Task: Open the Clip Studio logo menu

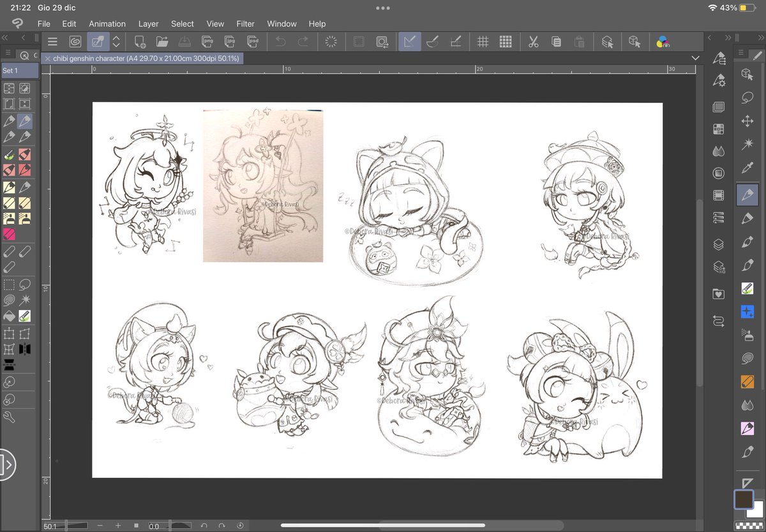Action: 17,24
